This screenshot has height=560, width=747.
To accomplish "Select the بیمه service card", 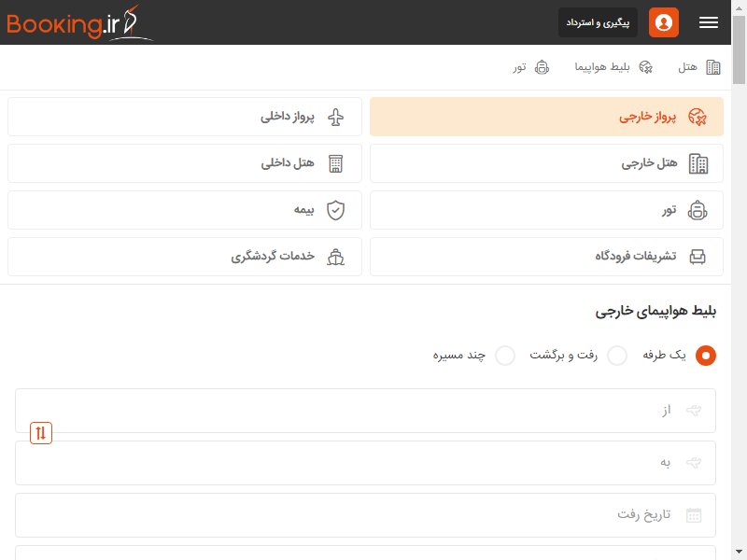I will coord(185,210).
